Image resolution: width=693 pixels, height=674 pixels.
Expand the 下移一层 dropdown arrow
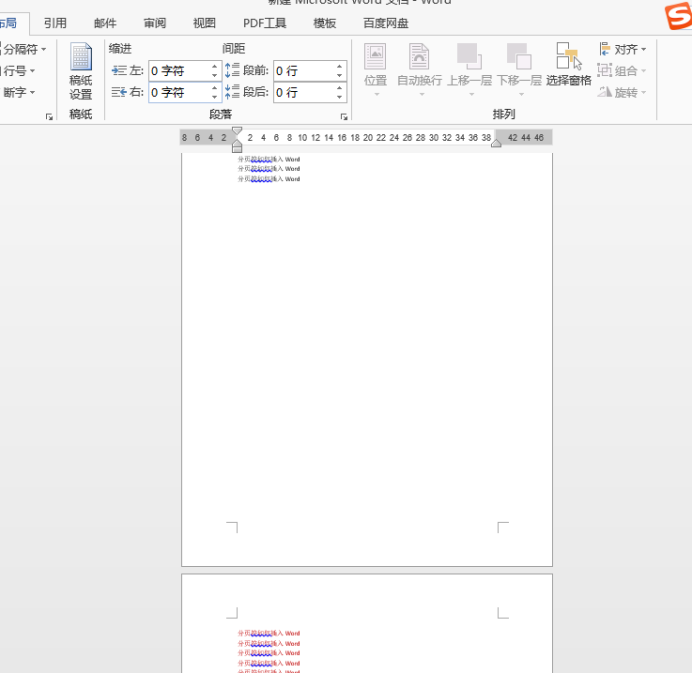pyautogui.click(x=522, y=95)
